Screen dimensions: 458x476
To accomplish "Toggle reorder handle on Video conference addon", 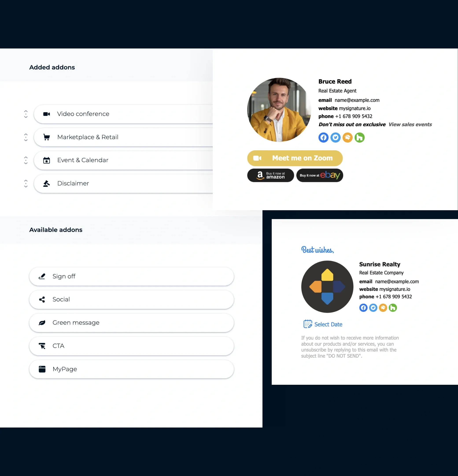I will coord(25,113).
